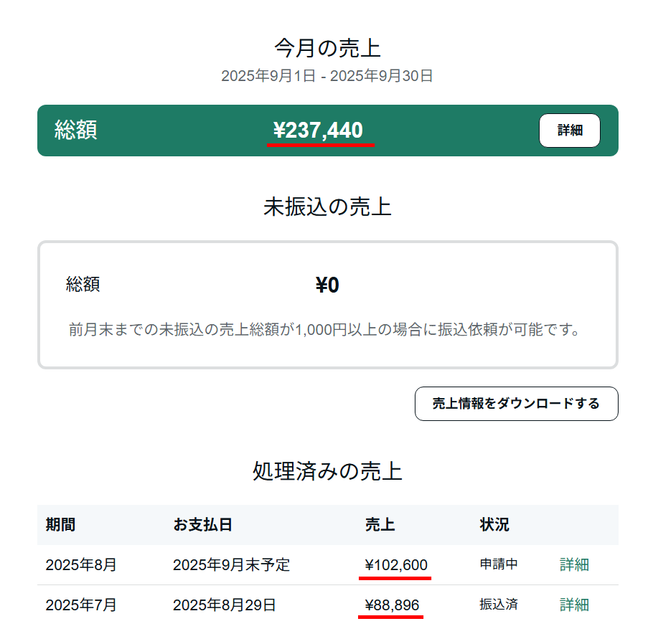
Task: Click the 申請中 status text
Action: click(499, 564)
